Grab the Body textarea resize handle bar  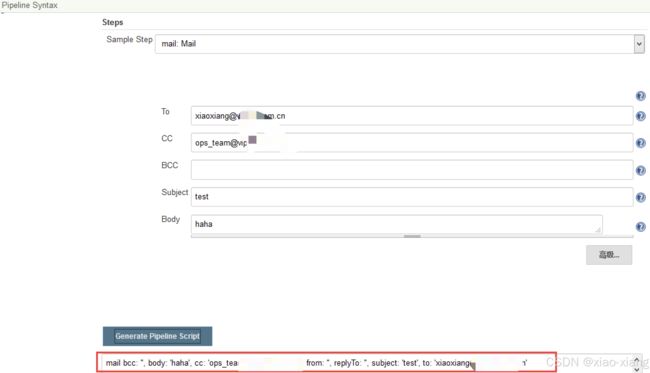coord(412,236)
